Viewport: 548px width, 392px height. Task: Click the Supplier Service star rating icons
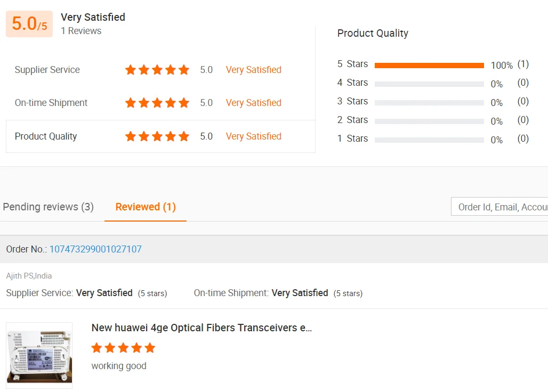click(157, 70)
